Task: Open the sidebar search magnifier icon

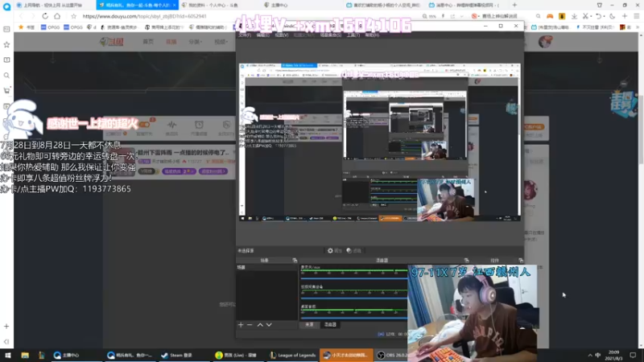Action: coord(6,76)
